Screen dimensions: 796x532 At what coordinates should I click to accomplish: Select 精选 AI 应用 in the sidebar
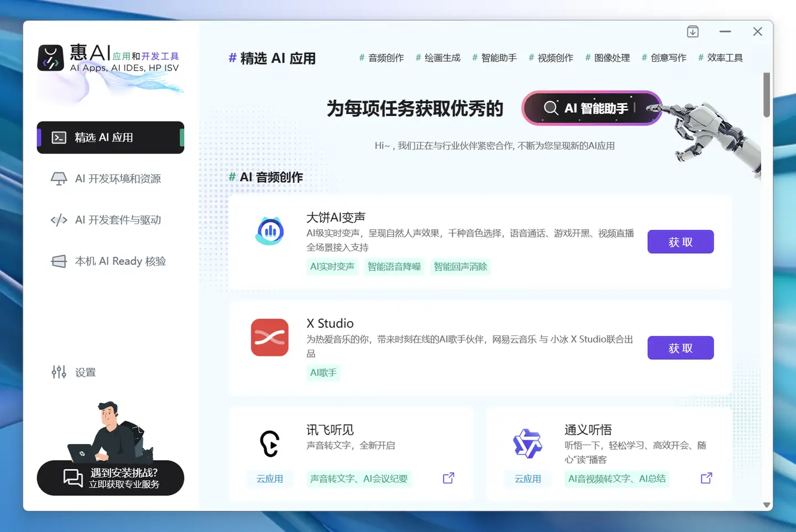(111, 138)
